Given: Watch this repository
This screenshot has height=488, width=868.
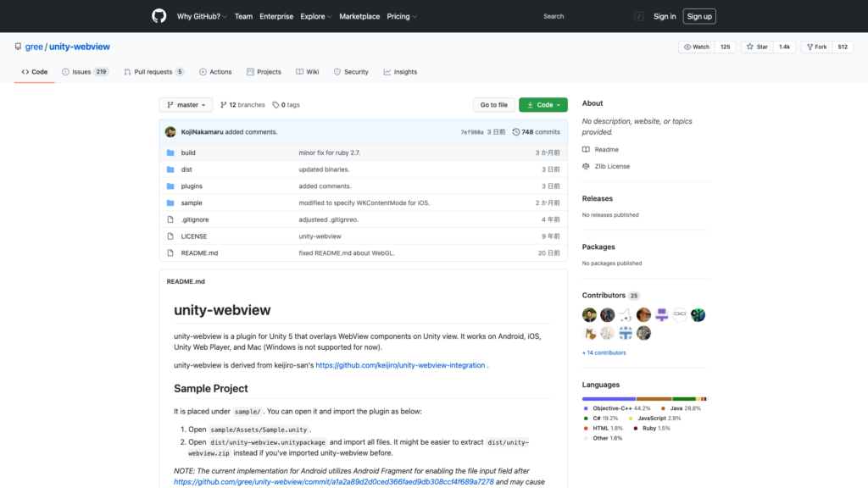Looking at the screenshot, I should click(x=696, y=47).
